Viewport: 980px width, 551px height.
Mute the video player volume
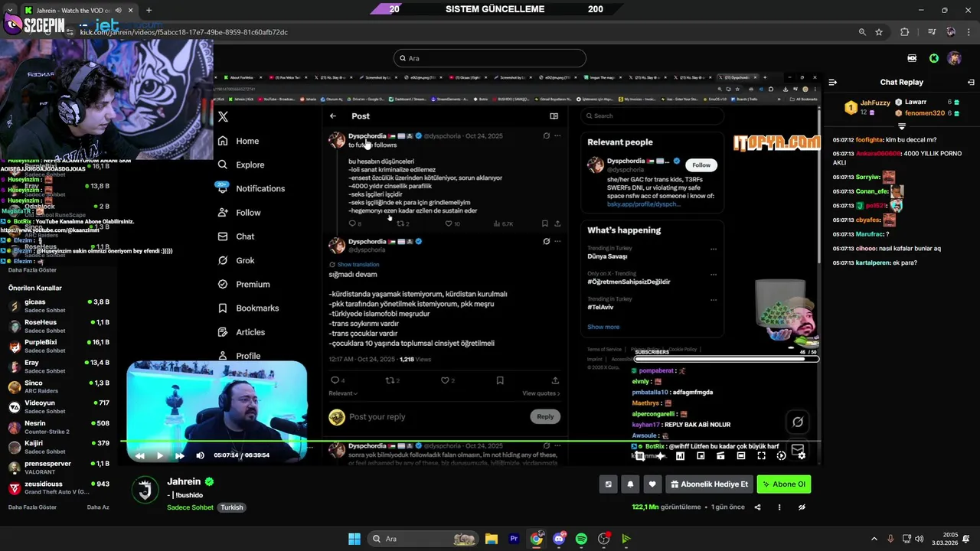click(200, 455)
